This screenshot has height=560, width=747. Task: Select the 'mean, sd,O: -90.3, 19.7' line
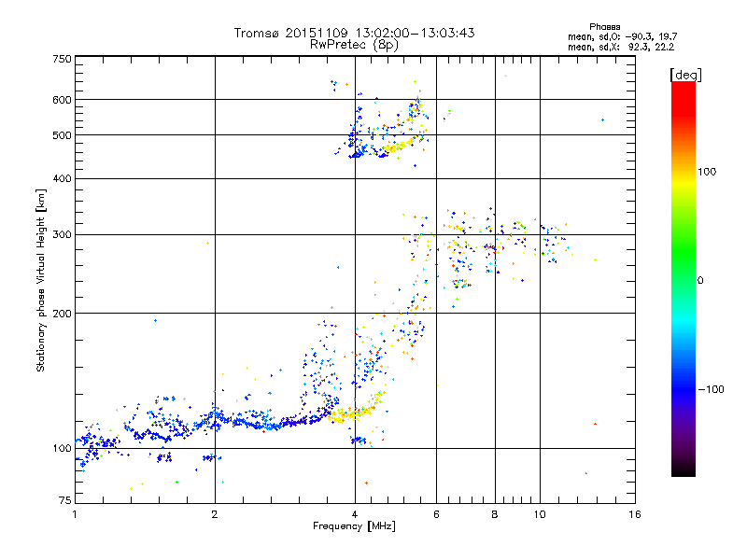point(622,36)
